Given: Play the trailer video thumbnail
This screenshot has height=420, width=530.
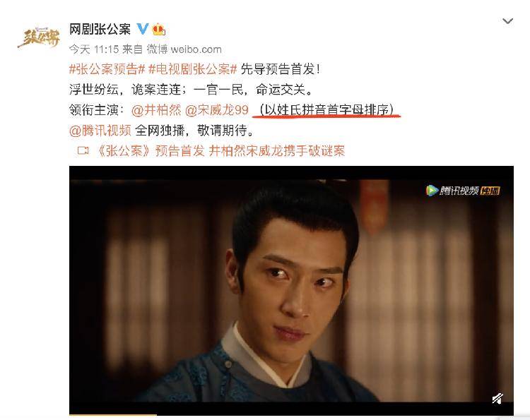Looking at the screenshot, I should pos(291,289).
